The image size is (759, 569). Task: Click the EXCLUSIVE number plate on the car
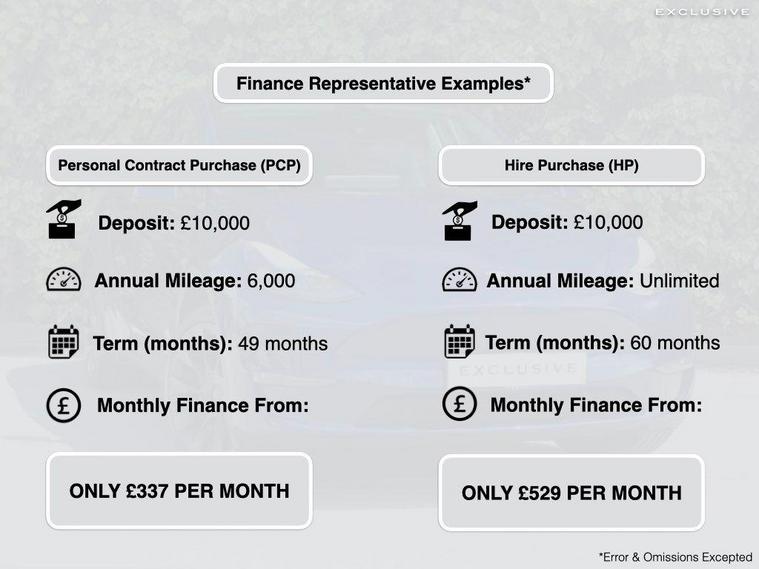click(x=517, y=370)
